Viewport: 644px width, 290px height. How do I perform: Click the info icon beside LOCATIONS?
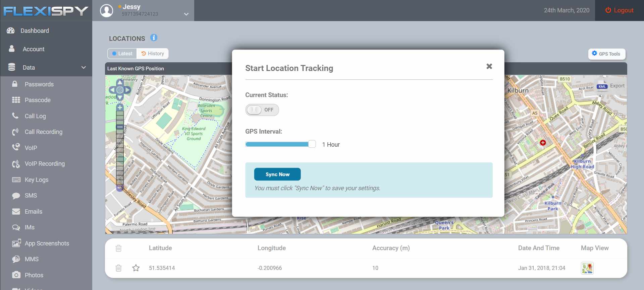coord(154,38)
